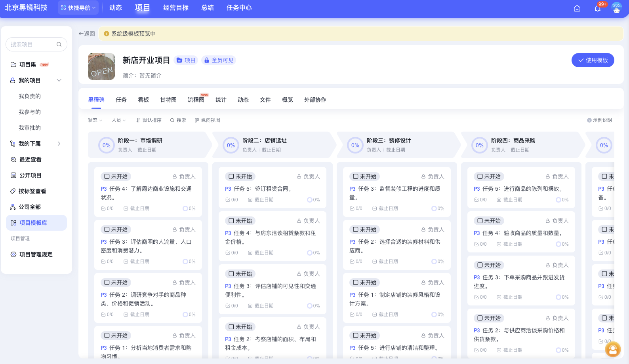629x364 pixels.
Task: Open 任务中心 in top navigation
Action: 239,8
